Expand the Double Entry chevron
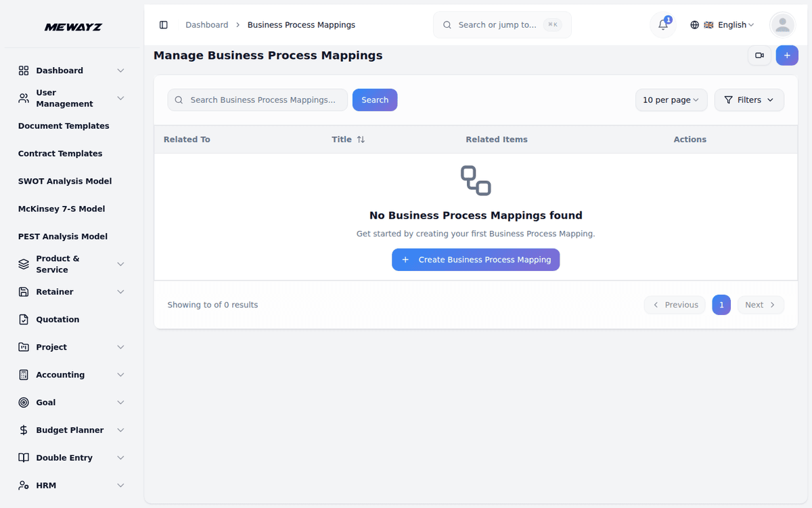Screen dimensions: 812x508 tap(120, 458)
